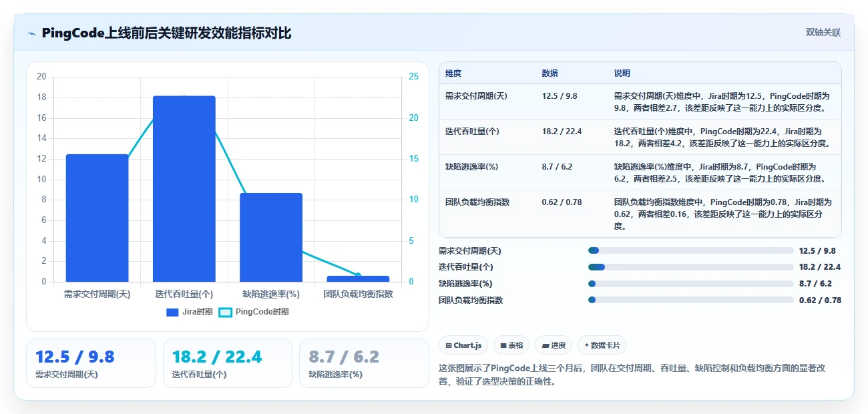Click the 团队负载均衡指数 description cell in the table
This screenshot has height=414, width=868.
tap(723, 214)
